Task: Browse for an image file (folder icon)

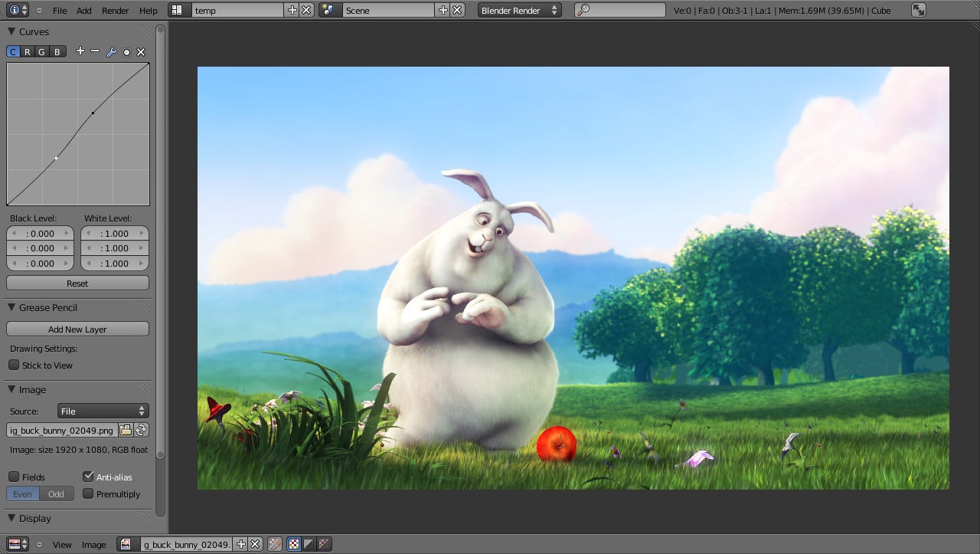Action: (126, 430)
